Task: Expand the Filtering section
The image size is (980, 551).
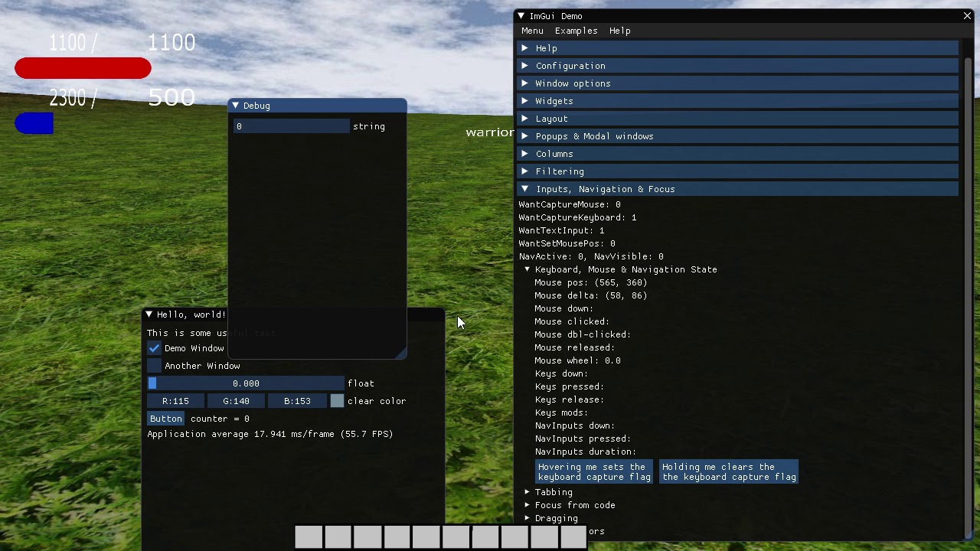Action: (x=738, y=171)
